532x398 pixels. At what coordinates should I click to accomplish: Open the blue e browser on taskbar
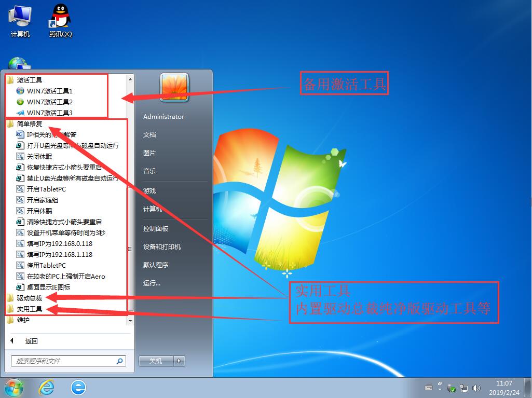78,388
